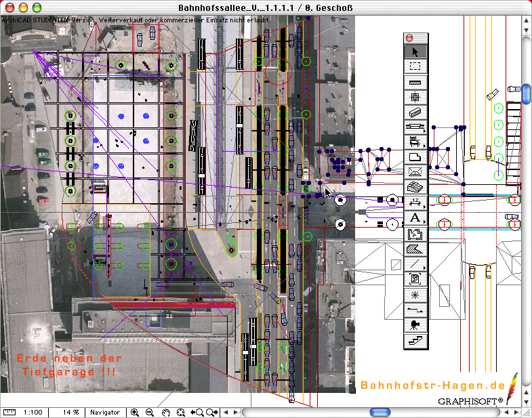Viewport: 532px width, 418px height.
Task: Choose the Wall tool
Action: point(415,82)
